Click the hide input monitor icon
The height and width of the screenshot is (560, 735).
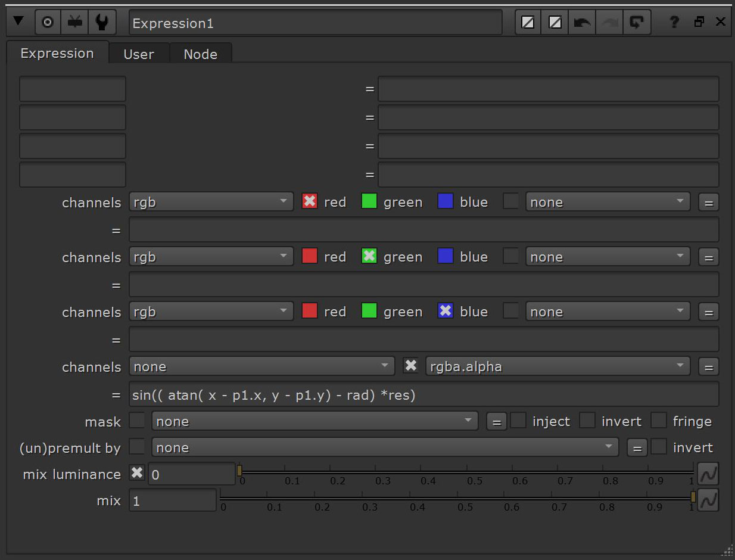pos(74,21)
